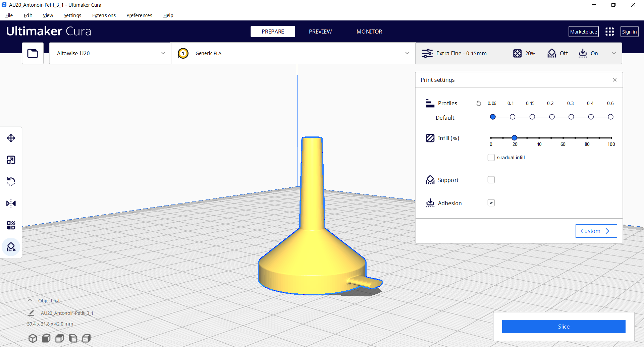Click the Support icon in Print settings
The image size is (644, 347).
pos(430,180)
